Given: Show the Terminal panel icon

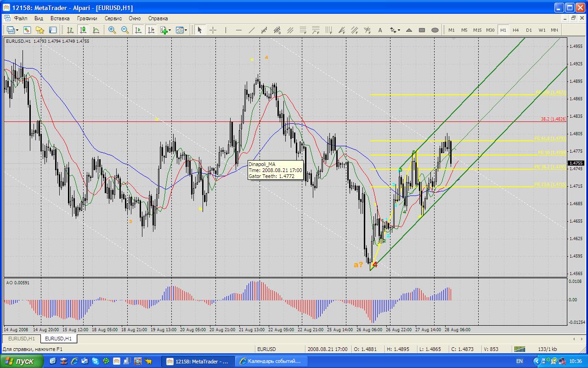Looking at the screenshot, I should click(53, 30).
